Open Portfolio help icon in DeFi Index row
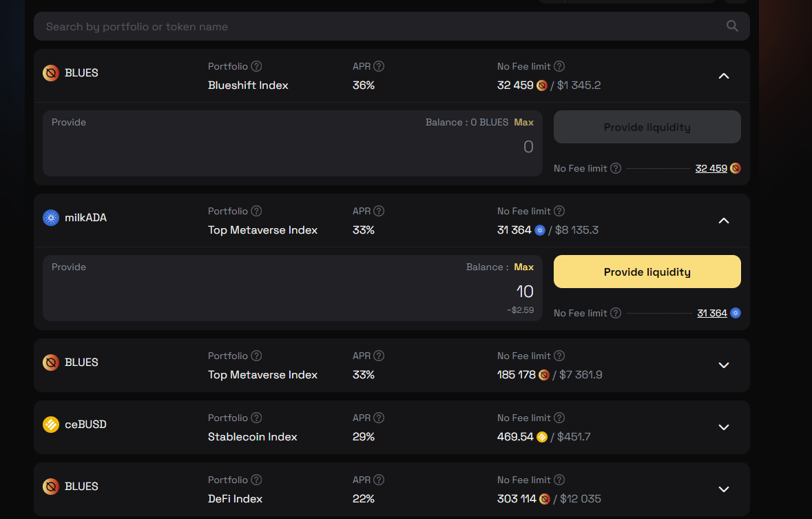812x519 pixels. (256, 480)
